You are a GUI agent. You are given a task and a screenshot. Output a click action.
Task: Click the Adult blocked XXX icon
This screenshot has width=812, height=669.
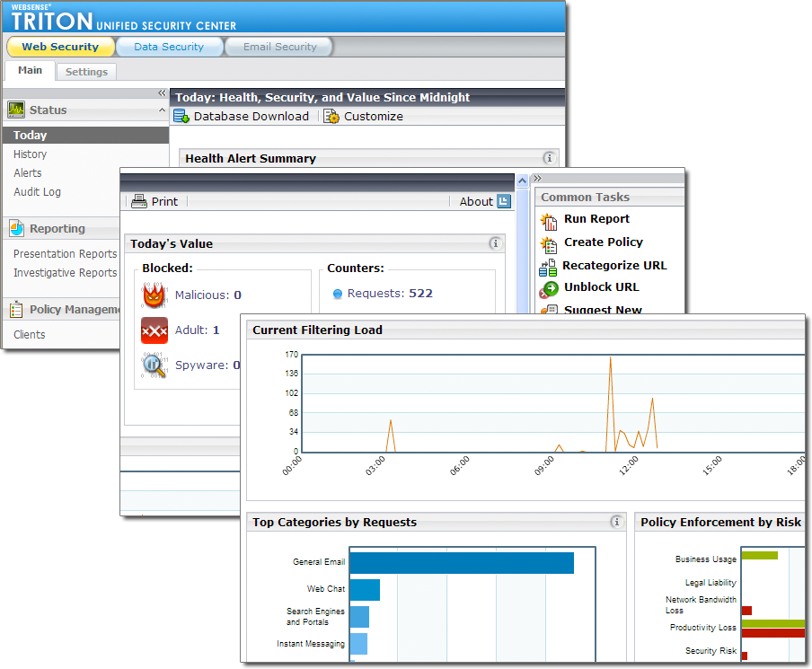[x=154, y=330]
